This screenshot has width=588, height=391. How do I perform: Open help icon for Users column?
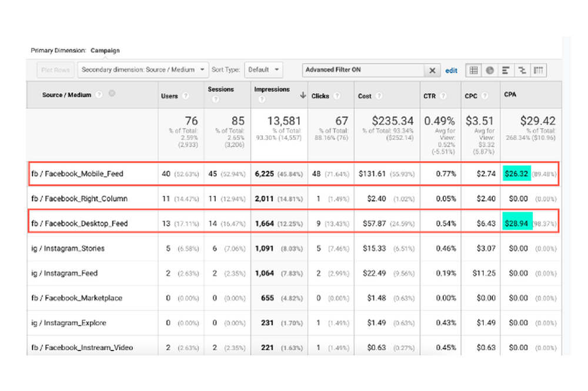185,96
